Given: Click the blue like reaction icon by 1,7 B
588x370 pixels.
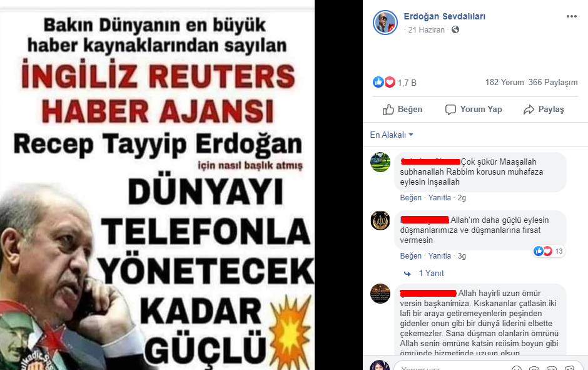Looking at the screenshot, I should coord(378,82).
